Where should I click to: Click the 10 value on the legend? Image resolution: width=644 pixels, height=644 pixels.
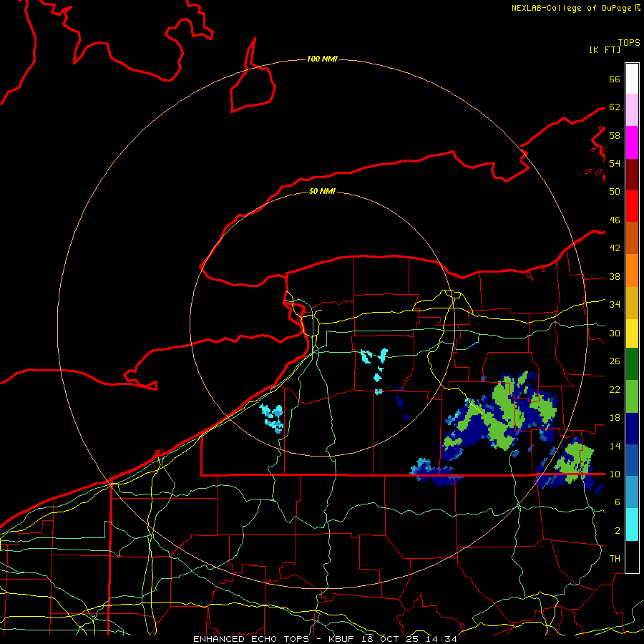pos(615,474)
